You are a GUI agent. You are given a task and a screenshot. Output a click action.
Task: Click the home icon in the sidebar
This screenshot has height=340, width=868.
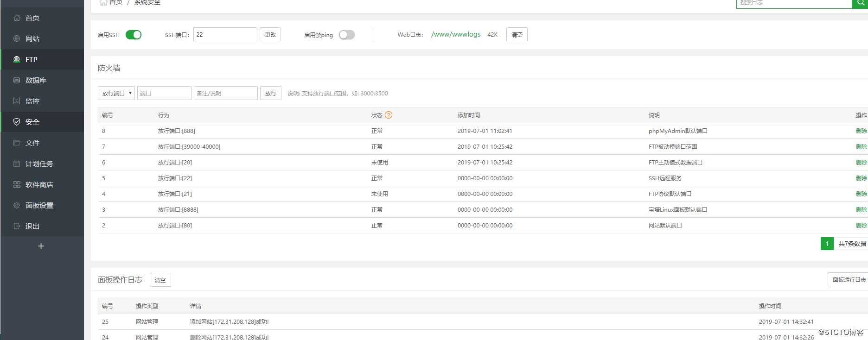(17, 18)
